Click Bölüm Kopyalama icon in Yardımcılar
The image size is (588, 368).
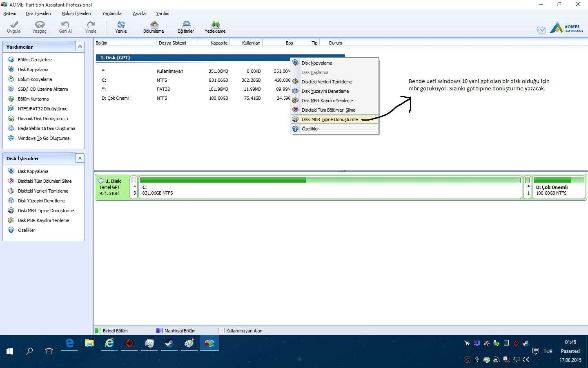(x=11, y=79)
